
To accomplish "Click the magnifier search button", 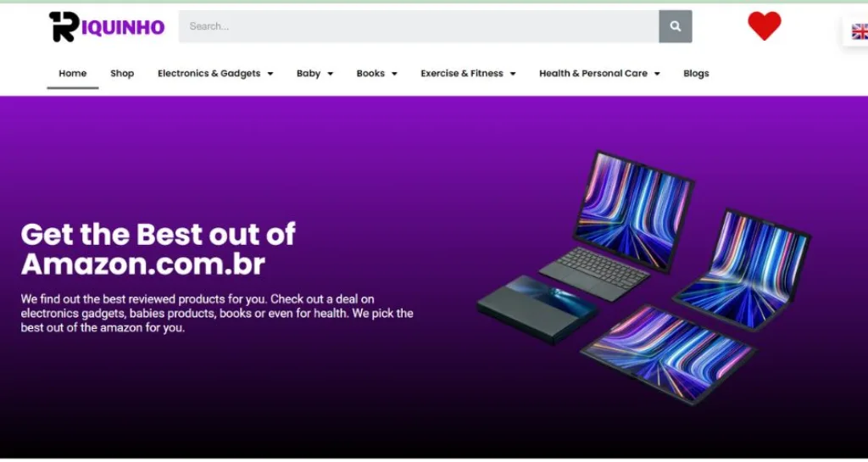I will (x=675, y=26).
